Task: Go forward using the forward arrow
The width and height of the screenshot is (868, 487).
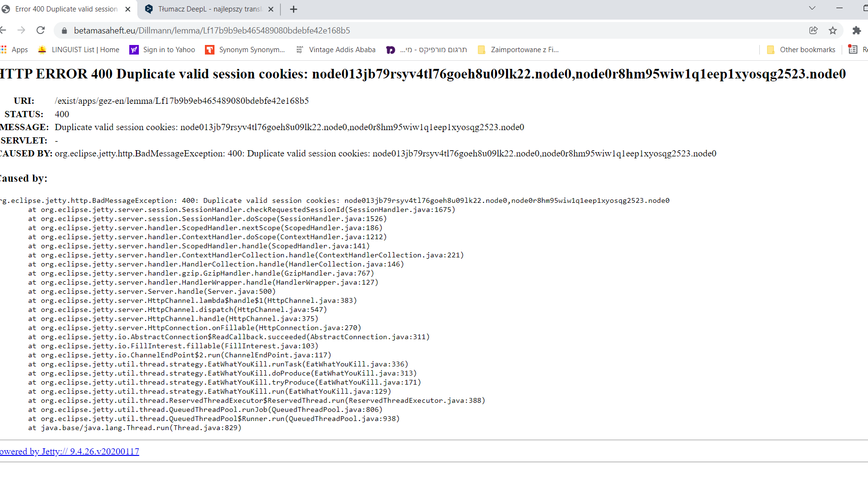Action: pyautogui.click(x=22, y=30)
